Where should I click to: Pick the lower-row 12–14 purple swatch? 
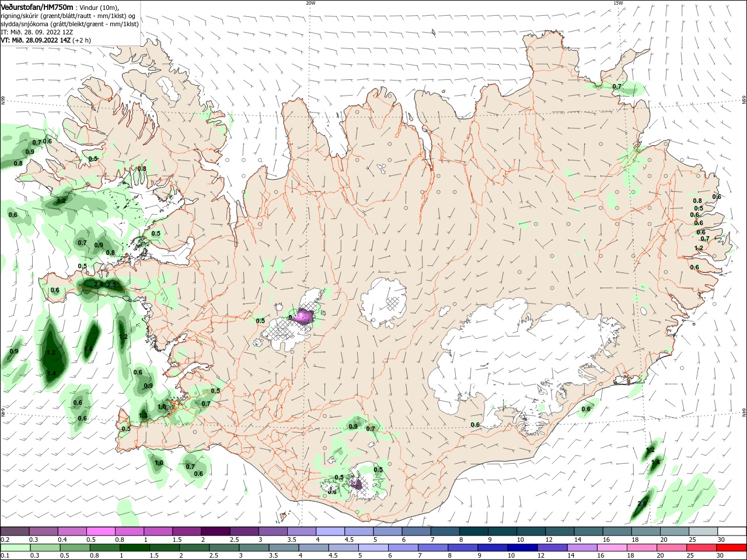pos(551,548)
